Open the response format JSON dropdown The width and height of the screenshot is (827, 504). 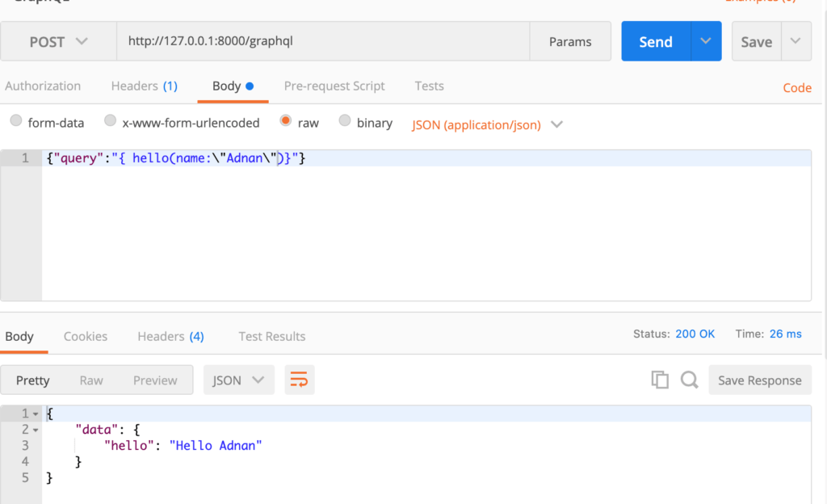click(x=239, y=380)
